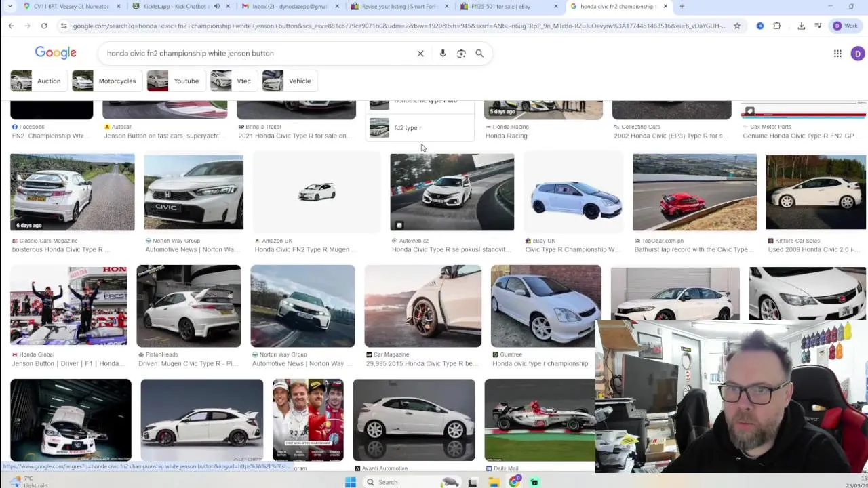Open TopGear.com.ph Bathurst lap image
Screen dimensions: 868x488
click(694, 192)
